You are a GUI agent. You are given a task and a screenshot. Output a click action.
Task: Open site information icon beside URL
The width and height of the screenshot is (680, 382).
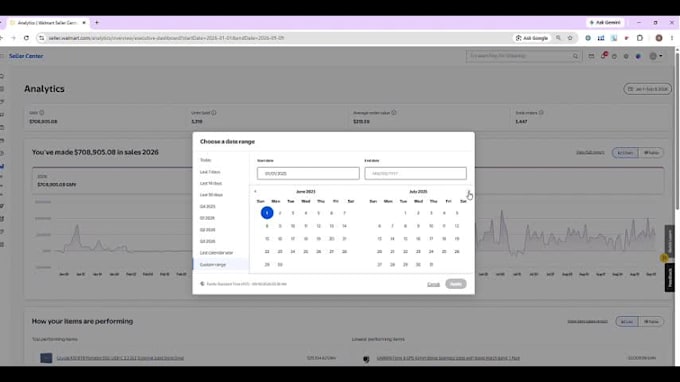42,38
